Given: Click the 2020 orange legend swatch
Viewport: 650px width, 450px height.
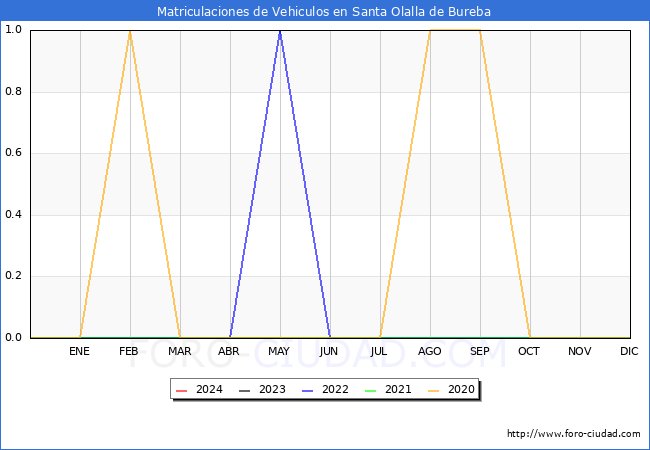Looking at the screenshot, I should click(x=434, y=390).
